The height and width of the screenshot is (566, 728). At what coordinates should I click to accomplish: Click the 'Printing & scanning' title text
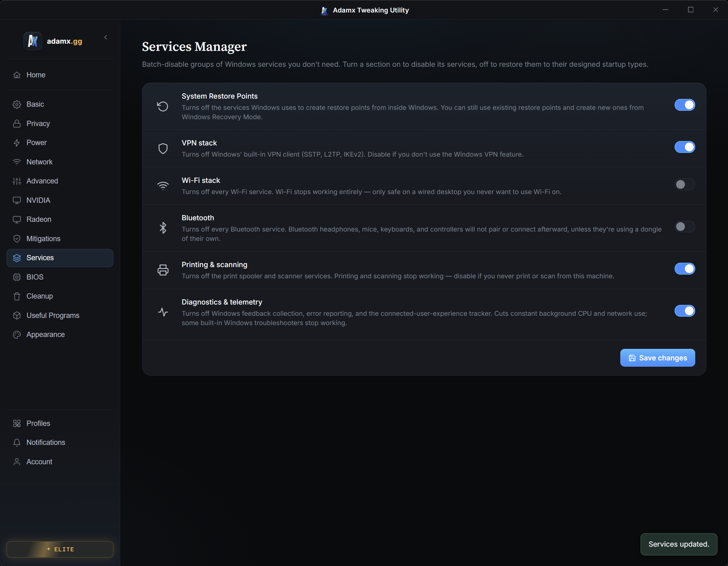point(214,265)
